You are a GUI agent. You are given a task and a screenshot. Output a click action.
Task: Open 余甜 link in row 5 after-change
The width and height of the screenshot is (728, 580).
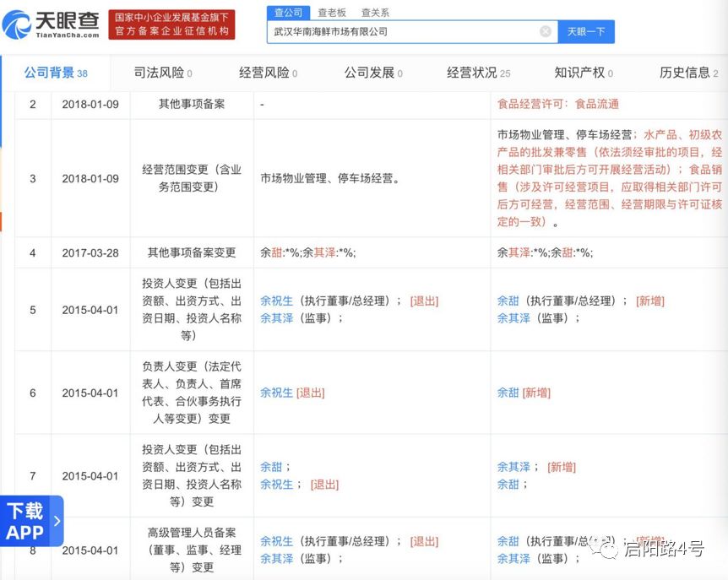point(508,301)
